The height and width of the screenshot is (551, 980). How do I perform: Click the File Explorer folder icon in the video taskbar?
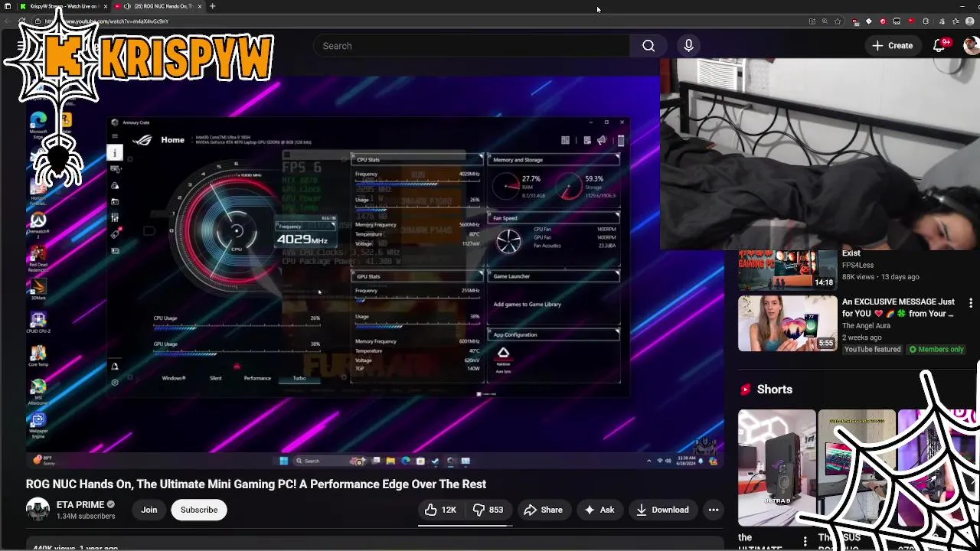(x=390, y=461)
